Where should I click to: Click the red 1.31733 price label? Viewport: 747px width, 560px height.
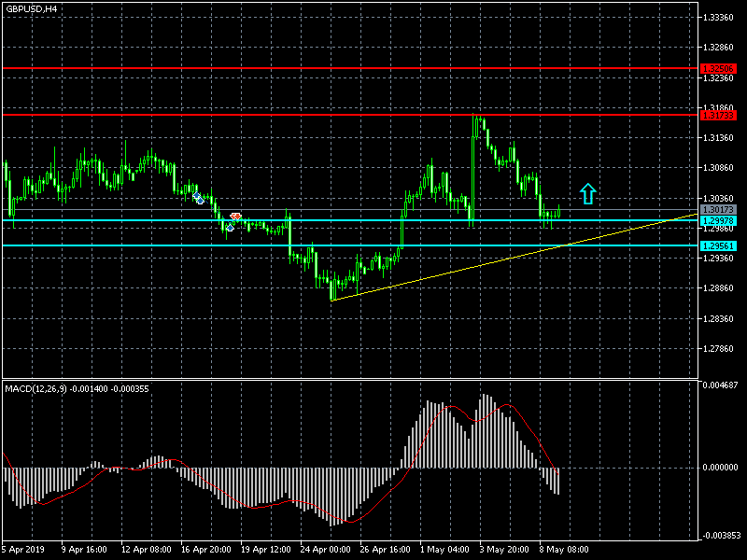pos(717,115)
